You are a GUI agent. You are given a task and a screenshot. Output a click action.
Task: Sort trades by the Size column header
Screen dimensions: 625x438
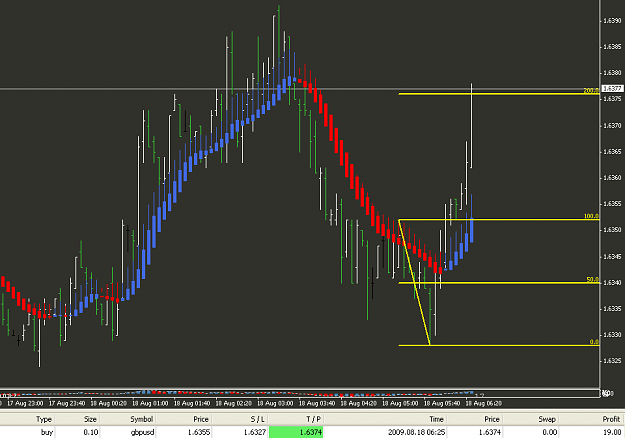click(x=90, y=419)
